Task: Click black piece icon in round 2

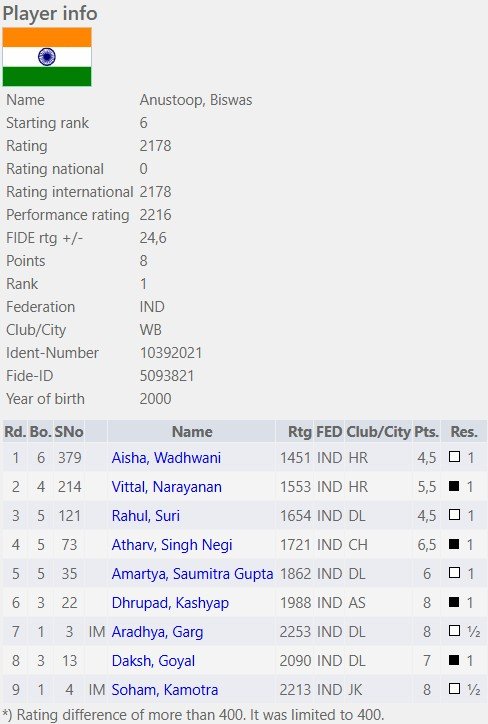Action: coord(454,486)
